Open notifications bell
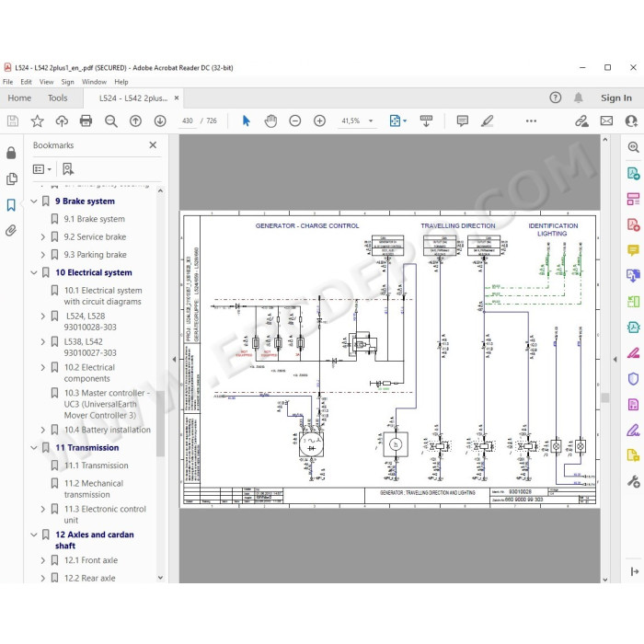 click(579, 98)
